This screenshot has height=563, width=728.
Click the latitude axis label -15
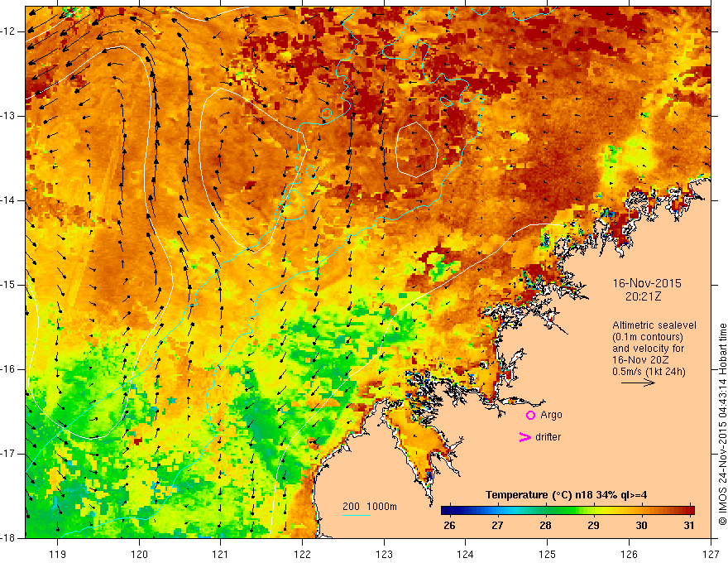pyautogui.click(x=8, y=285)
